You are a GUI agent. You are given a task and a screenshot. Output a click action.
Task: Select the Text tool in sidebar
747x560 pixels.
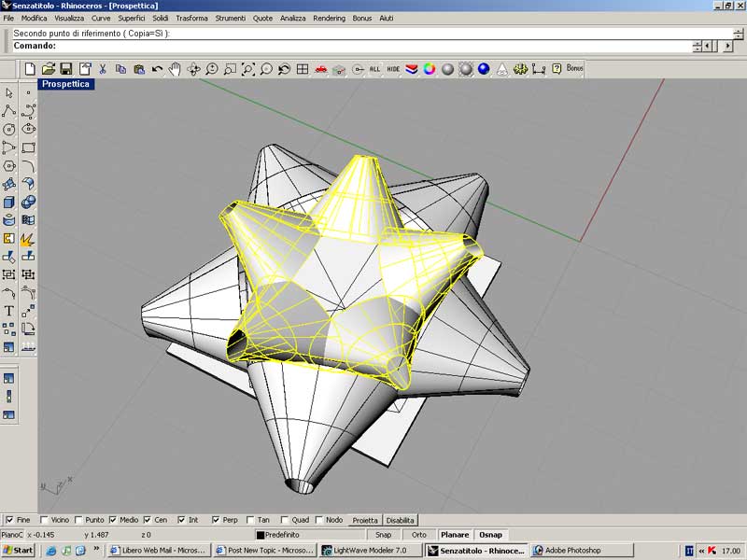[9, 311]
